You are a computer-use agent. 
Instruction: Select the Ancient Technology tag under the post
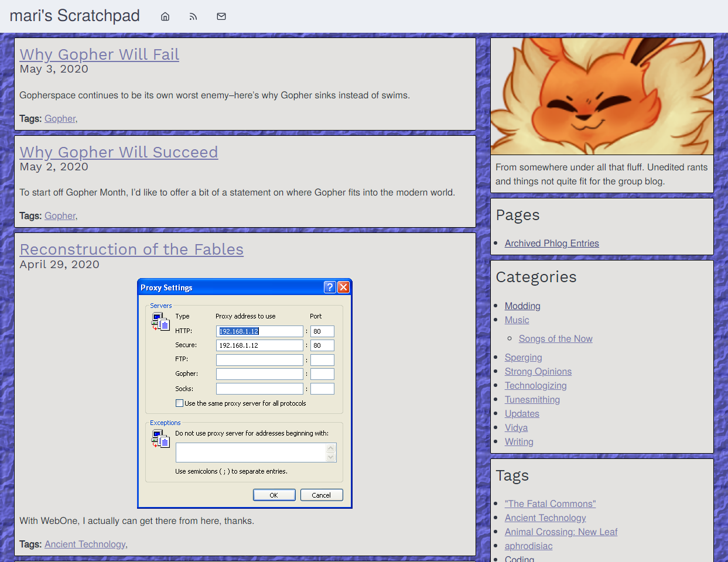tap(85, 544)
